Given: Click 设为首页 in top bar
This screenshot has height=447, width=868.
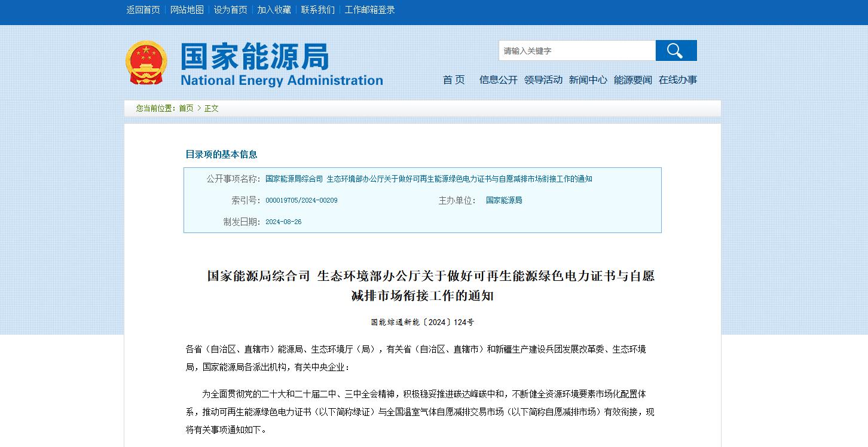Looking at the screenshot, I should click(x=231, y=10).
